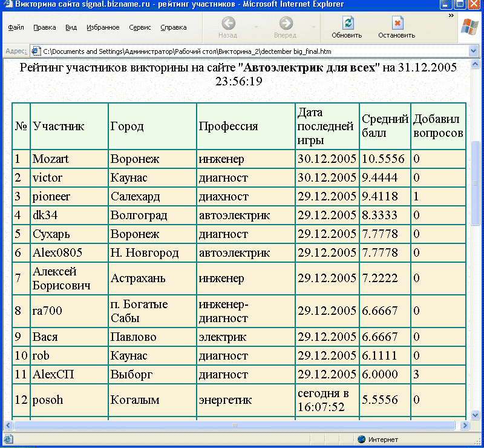Click the average score 10.5556
The image size is (484, 448).
pyautogui.click(x=383, y=159)
